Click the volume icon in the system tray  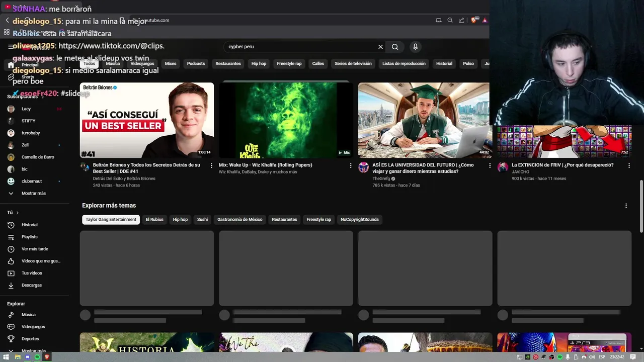tap(592, 357)
